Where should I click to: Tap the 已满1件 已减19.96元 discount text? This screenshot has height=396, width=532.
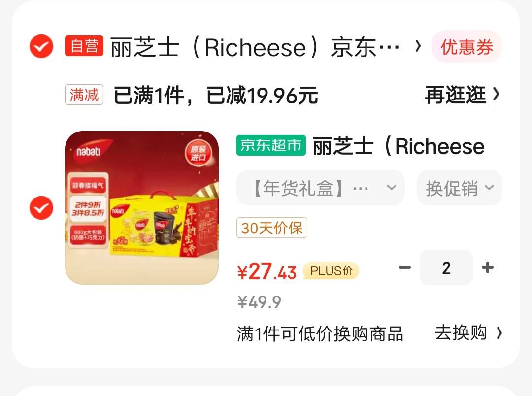tap(215, 96)
